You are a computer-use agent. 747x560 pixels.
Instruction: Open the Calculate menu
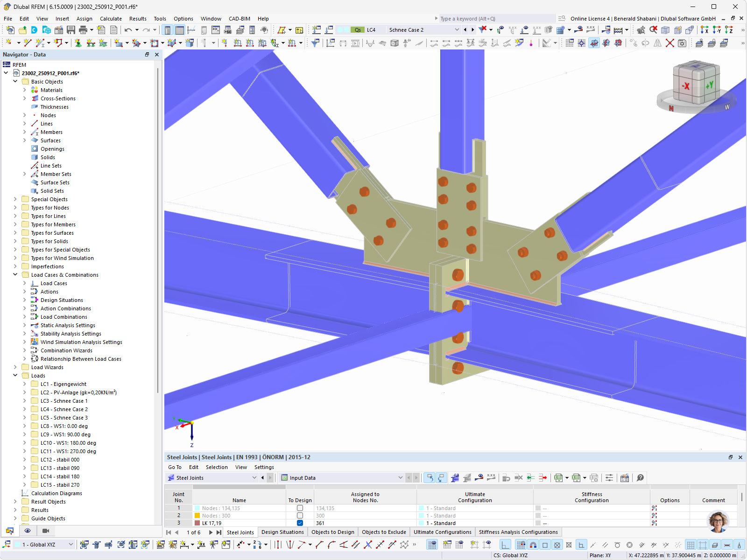pyautogui.click(x=111, y=19)
